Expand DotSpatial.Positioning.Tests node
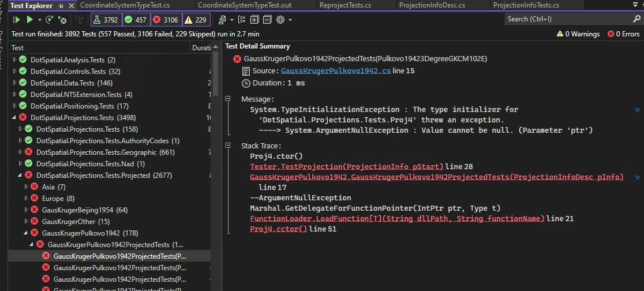Image resolution: width=644 pixels, height=291 pixels. point(15,106)
